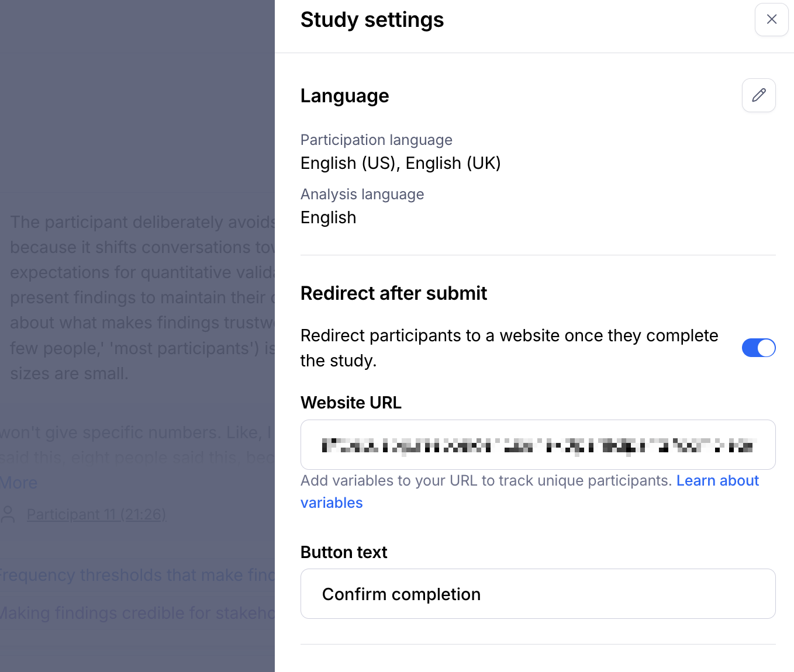The image size is (794, 672).
Task: Click the participant person icon
Action: (8, 514)
